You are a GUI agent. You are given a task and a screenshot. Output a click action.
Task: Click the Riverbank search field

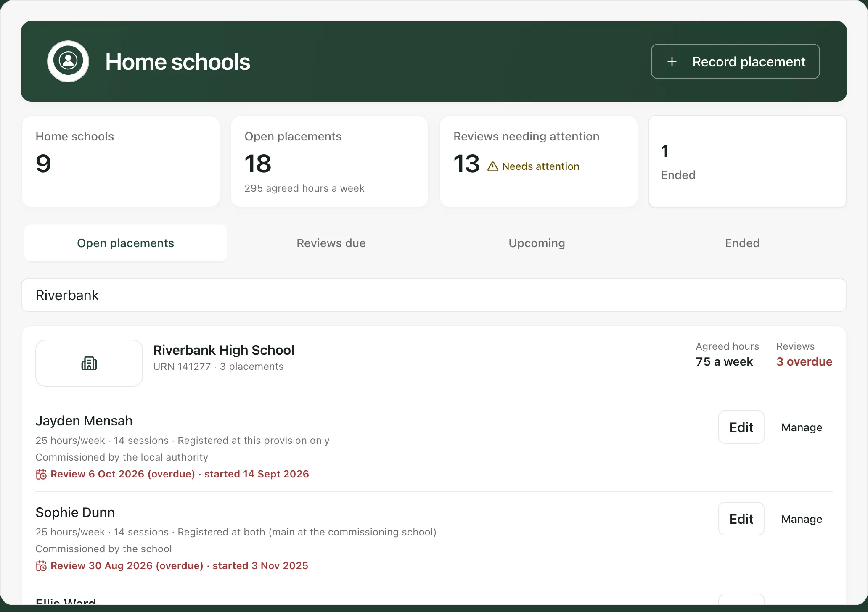pos(434,295)
